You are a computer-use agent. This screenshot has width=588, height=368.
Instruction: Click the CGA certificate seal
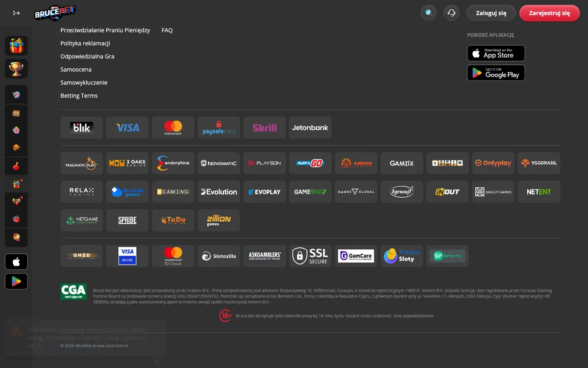pyautogui.click(x=73, y=291)
